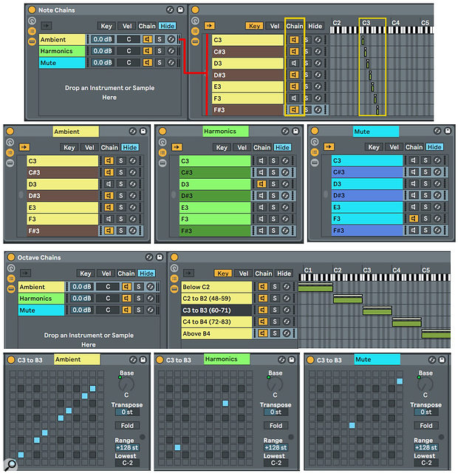The height and width of the screenshot is (476, 458).
Task: Adjust Base knob in C3 to B3 Mute device
Action: click(425, 384)
